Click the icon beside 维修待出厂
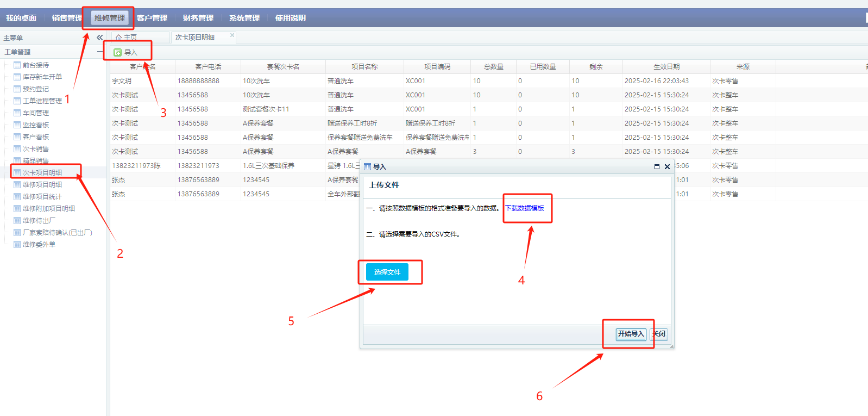Viewport: 868px width, 416px height. coord(17,221)
